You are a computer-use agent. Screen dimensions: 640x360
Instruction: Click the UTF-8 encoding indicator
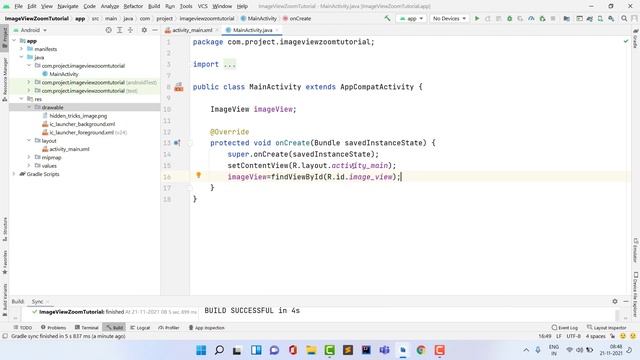[573, 336]
